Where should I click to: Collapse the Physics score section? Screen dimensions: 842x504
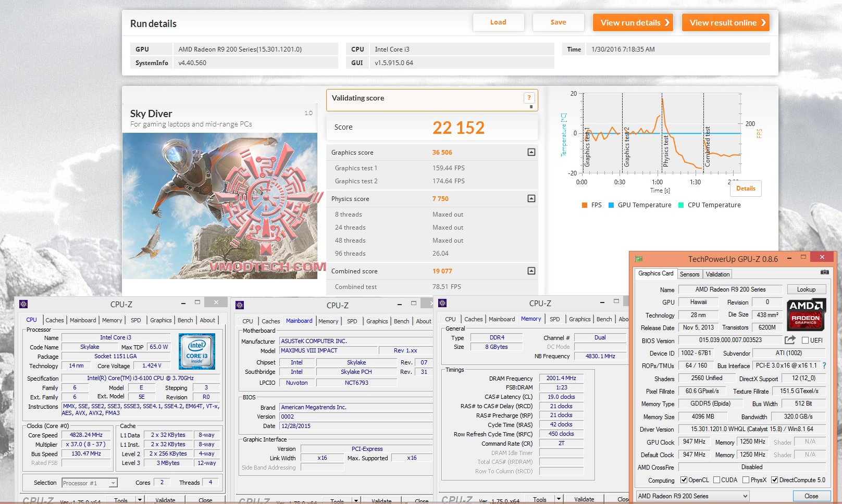531,198
